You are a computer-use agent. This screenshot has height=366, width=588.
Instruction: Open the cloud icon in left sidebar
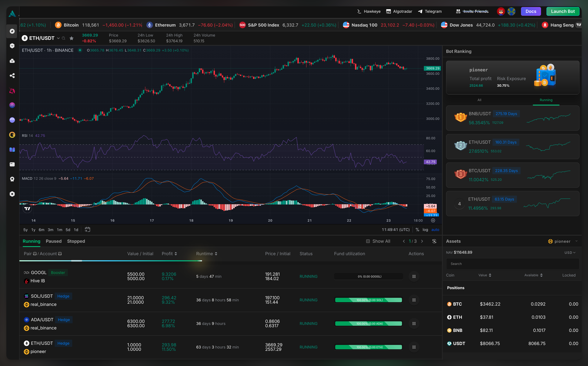click(12, 61)
